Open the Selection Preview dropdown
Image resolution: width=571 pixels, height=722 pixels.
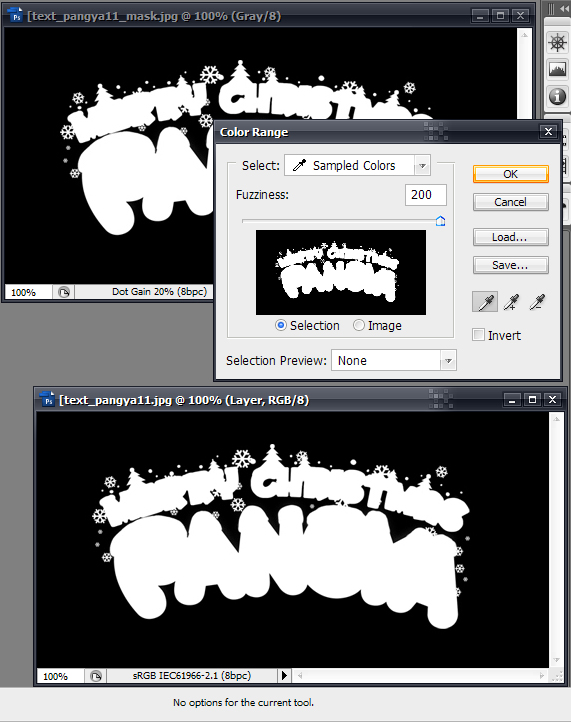[x=393, y=361]
